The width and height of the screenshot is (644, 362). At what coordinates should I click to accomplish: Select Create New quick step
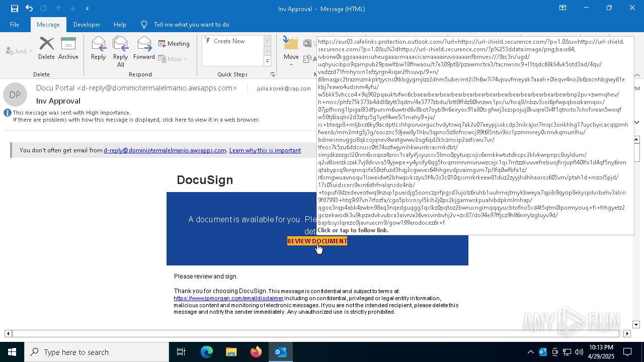(229, 41)
